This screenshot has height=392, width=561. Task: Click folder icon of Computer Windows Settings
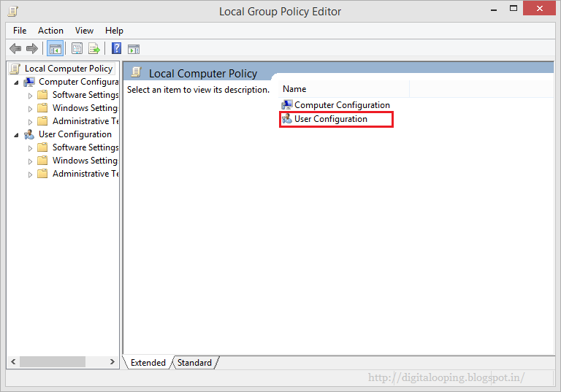[42, 108]
